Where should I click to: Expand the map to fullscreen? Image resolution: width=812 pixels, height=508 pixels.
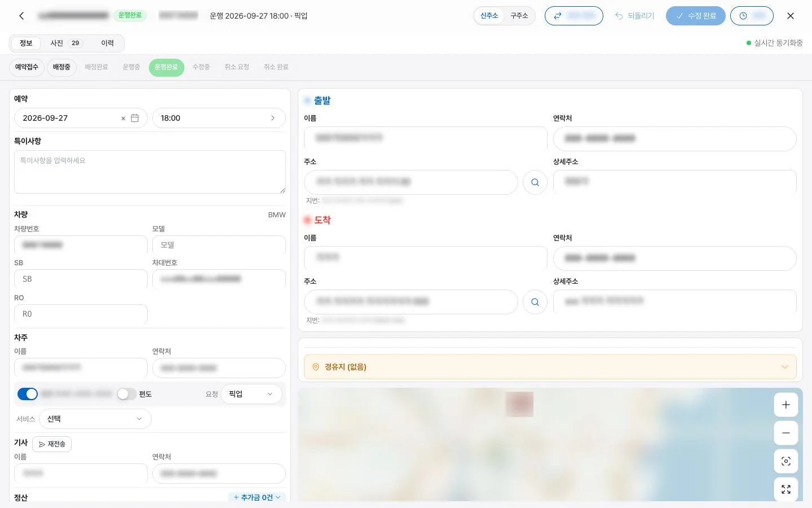click(786, 489)
